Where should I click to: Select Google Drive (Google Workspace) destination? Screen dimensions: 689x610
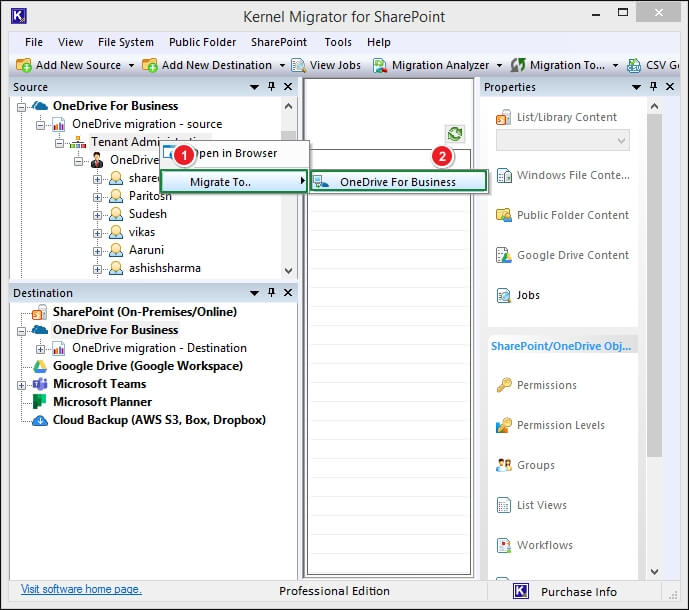(148, 366)
